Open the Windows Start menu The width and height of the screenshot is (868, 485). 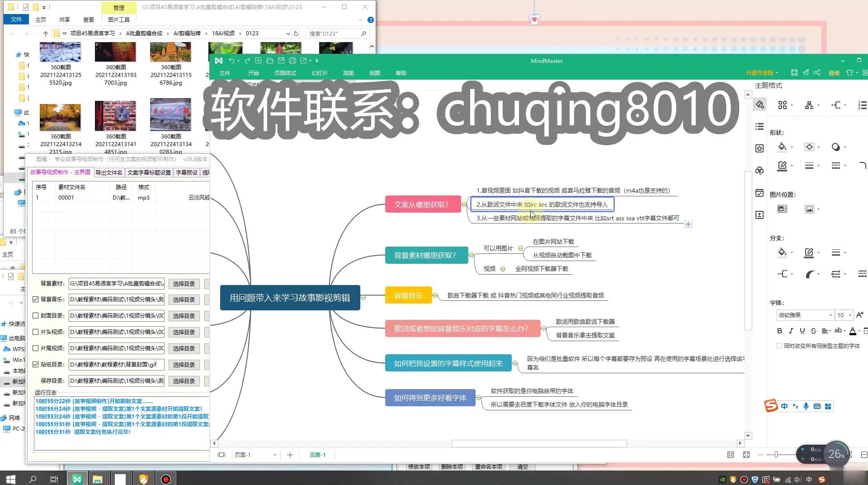point(11,479)
